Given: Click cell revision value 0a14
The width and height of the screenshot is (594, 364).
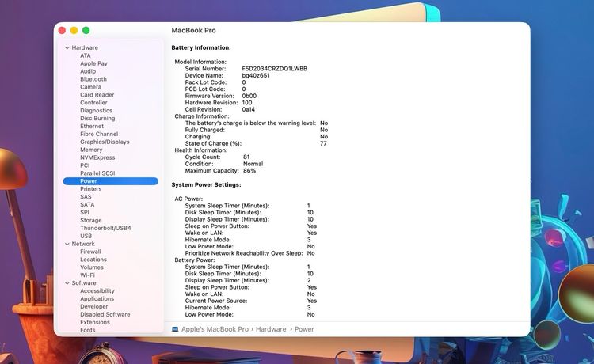Looking at the screenshot, I should click(249, 110).
